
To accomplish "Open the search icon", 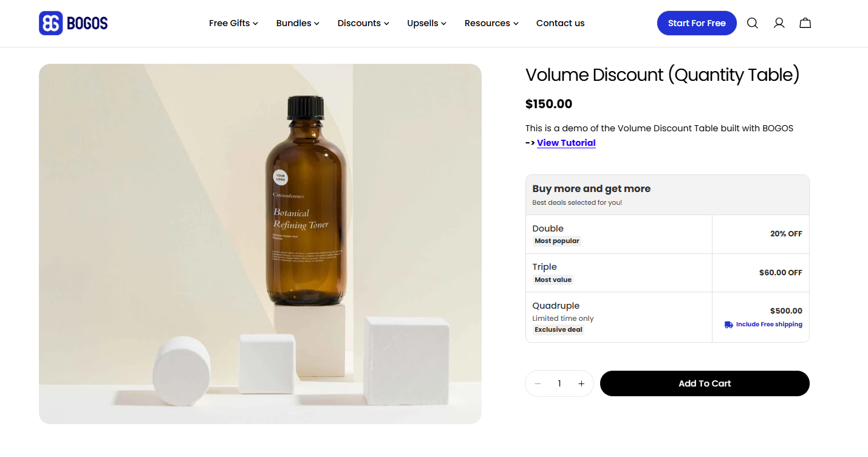I will click(x=752, y=22).
